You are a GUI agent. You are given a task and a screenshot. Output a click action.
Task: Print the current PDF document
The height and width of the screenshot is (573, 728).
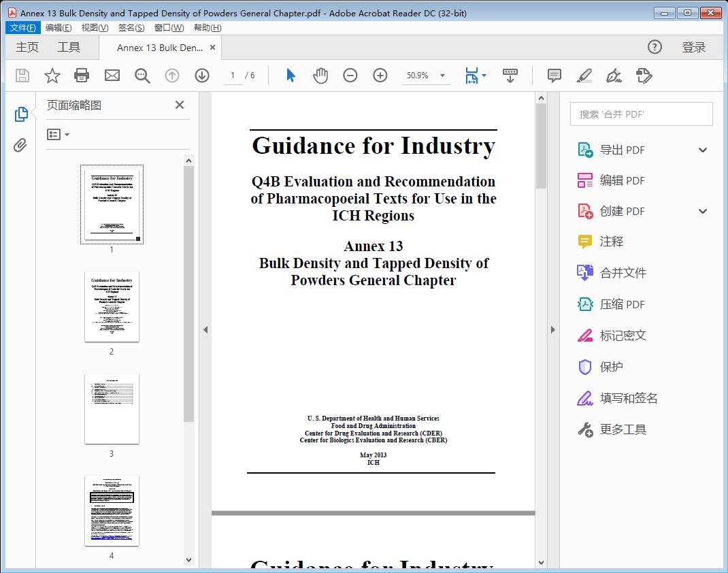coord(82,75)
